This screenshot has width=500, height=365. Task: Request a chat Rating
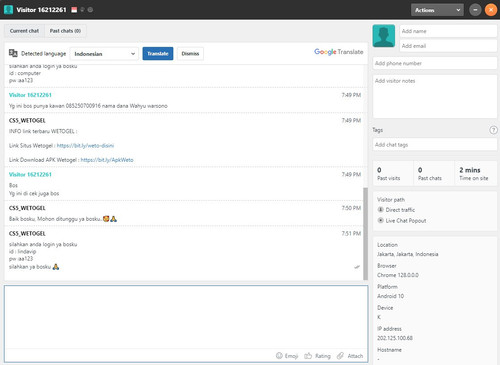pyautogui.click(x=317, y=356)
